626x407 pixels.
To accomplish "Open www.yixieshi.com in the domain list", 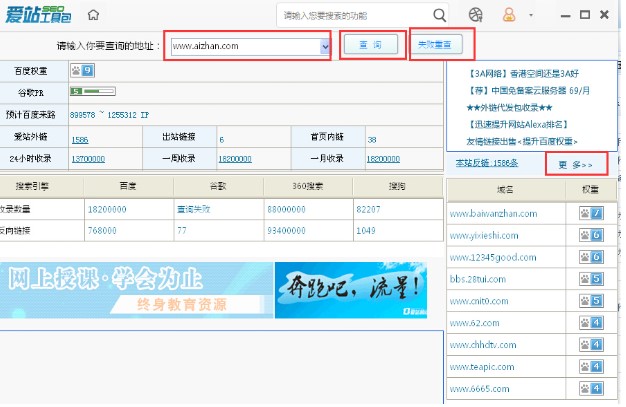I will [484, 236].
